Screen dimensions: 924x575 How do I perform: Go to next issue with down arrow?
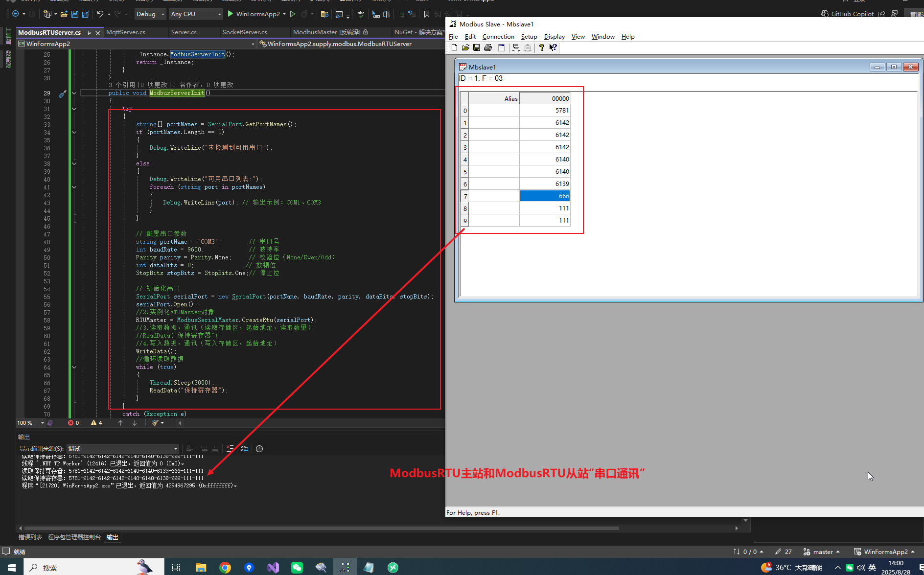point(135,423)
